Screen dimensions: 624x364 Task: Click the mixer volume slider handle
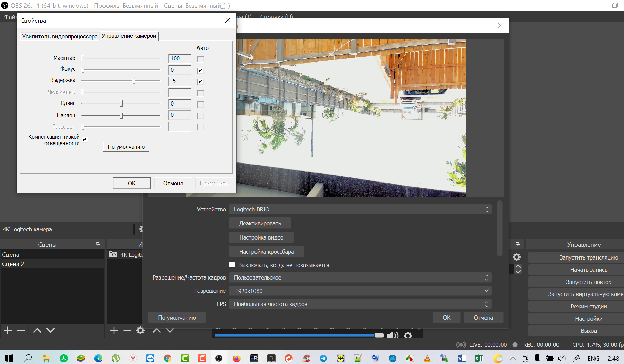click(379, 335)
